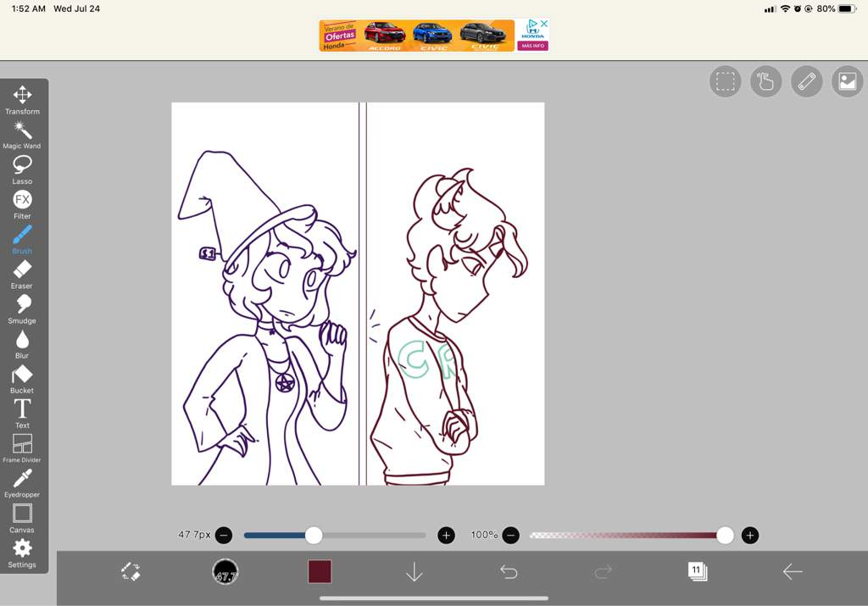Choose the Lasso tool

[x=22, y=170]
